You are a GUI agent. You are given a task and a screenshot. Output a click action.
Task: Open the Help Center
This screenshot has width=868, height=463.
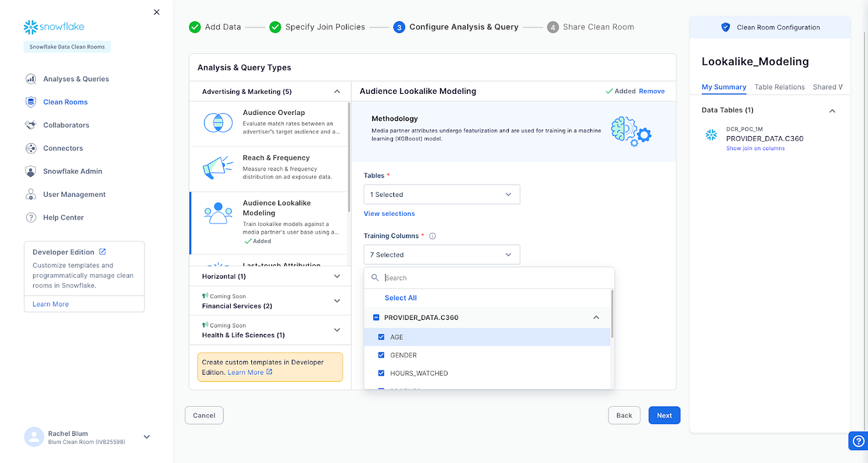[63, 217]
